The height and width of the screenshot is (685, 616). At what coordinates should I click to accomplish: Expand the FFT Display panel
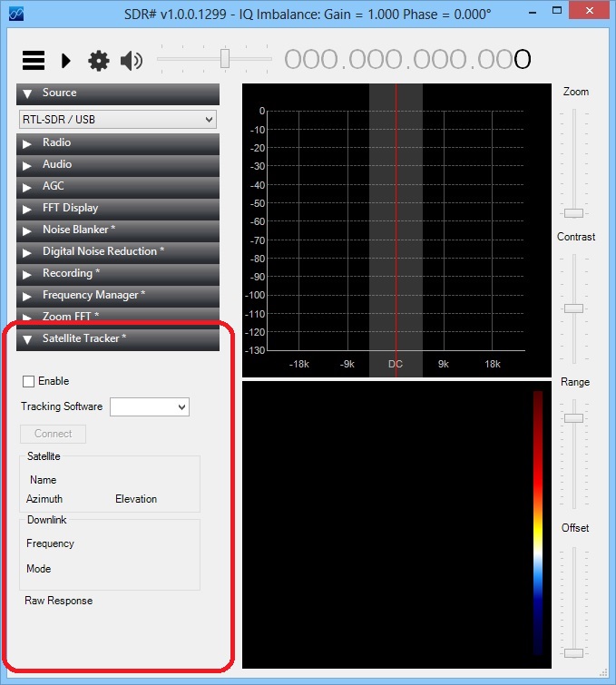tap(118, 210)
